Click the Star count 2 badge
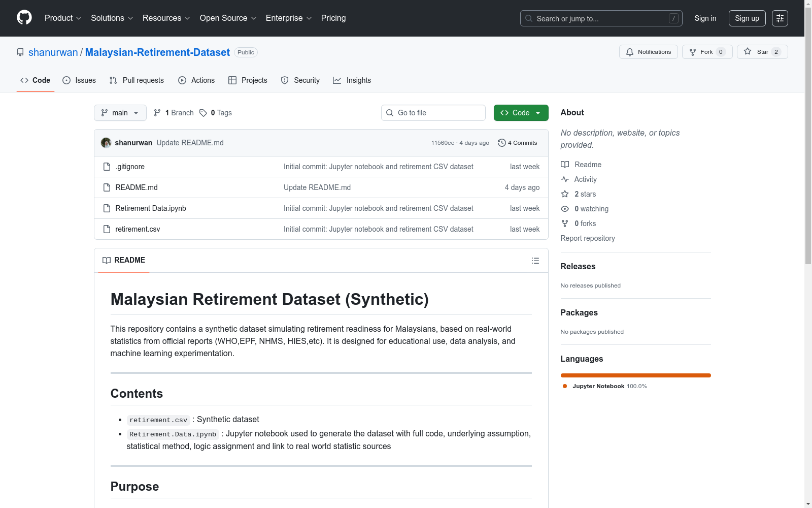 [x=776, y=52]
